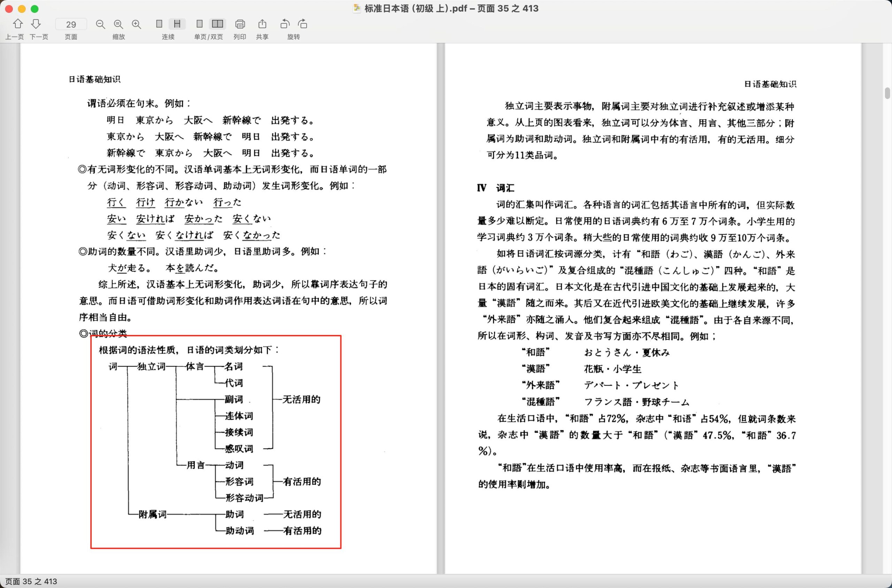Image resolution: width=892 pixels, height=588 pixels.
Task: Reset zoom with the actual-size magnifier
Action: [x=118, y=24]
